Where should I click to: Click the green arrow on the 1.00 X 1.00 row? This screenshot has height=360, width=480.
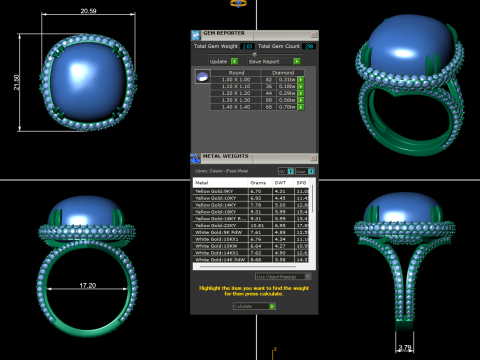point(301,80)
